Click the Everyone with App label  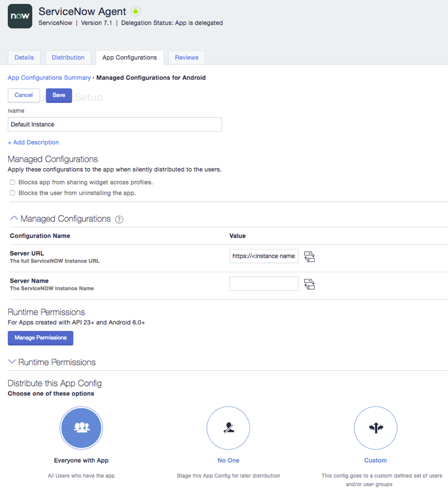81,460
